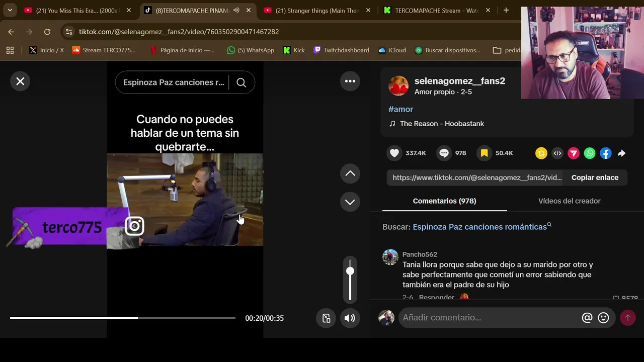
Task: Select the Comentarios (978) tab
Action: [444, 201]
